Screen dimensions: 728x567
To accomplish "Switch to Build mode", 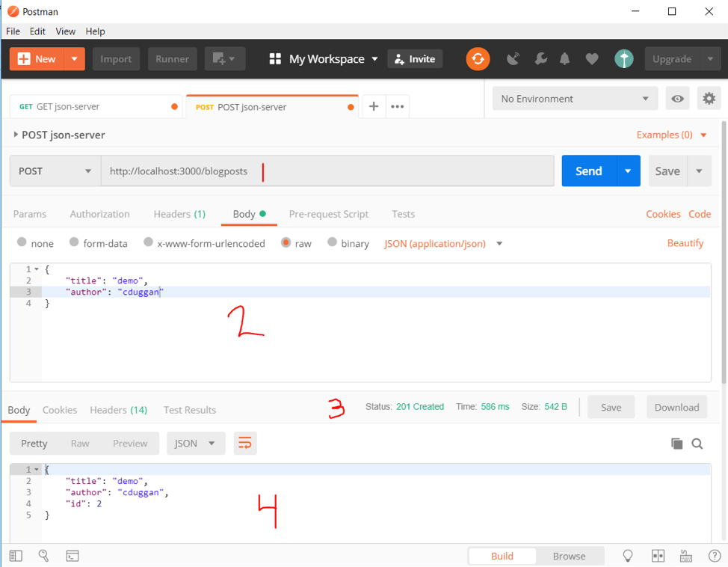I will tap(502, 556).
